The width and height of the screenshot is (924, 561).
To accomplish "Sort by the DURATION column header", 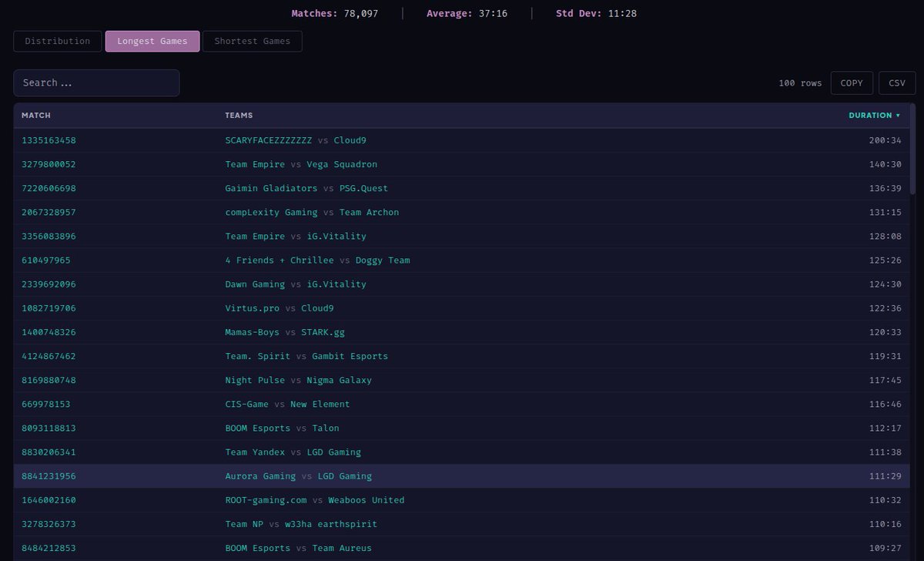I will tap(875, 116).
